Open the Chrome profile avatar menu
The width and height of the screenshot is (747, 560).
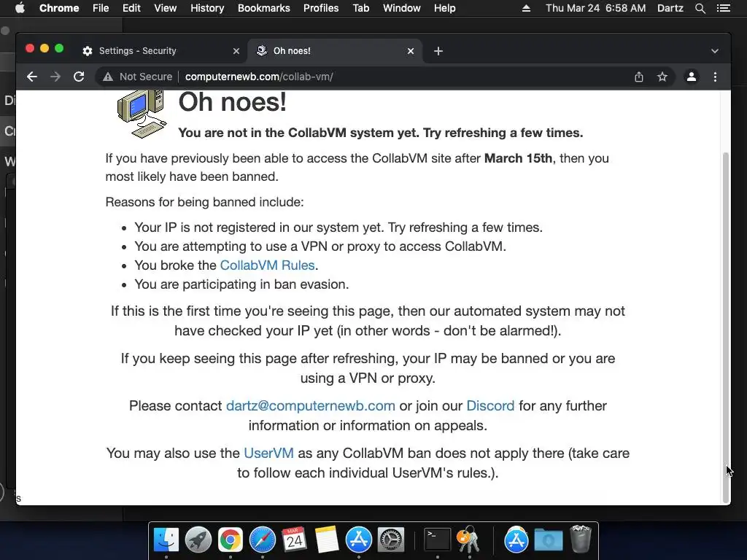coord(692,77)
